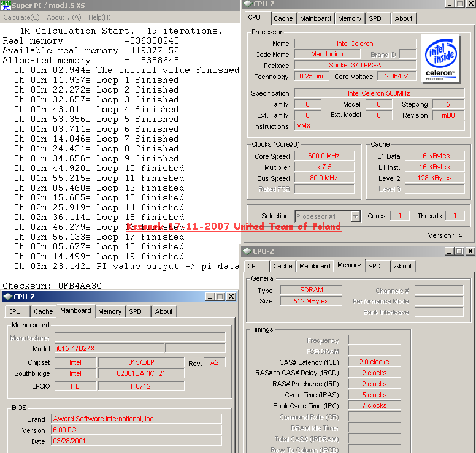The width and height of the screenshot is (476, 453).
Task: Expand the Processor #1 selection dropdown
Action: click(355, 216)
